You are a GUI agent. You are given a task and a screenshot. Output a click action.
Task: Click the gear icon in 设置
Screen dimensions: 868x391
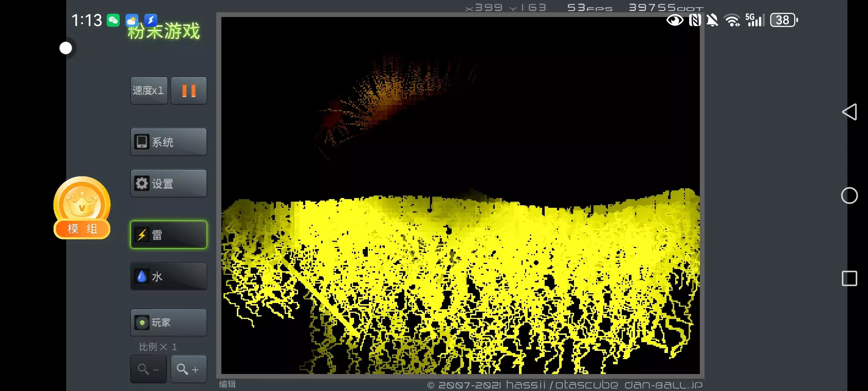[142, 184]
